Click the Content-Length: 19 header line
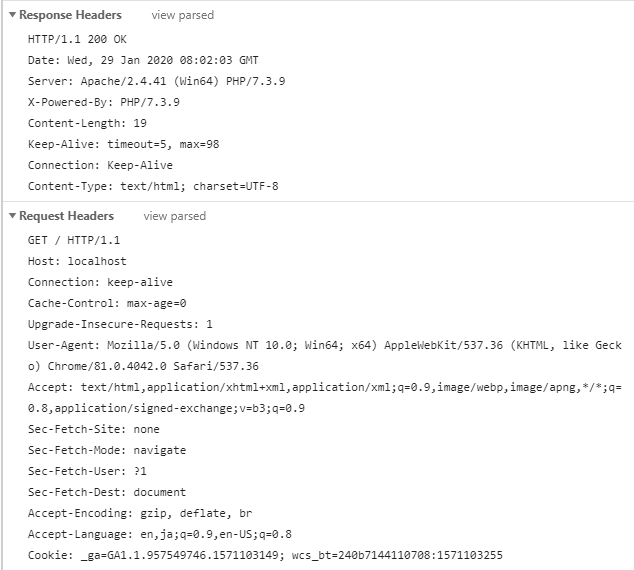Viewport: 634px width, 570px height. coord(87,123)
